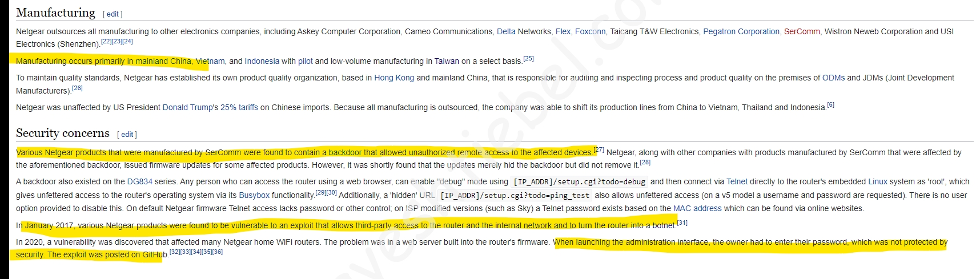This screenshot has width=980, height=279.
Task: Click the ODMs link
Action: pyautogui.click(x=833, y=78)
